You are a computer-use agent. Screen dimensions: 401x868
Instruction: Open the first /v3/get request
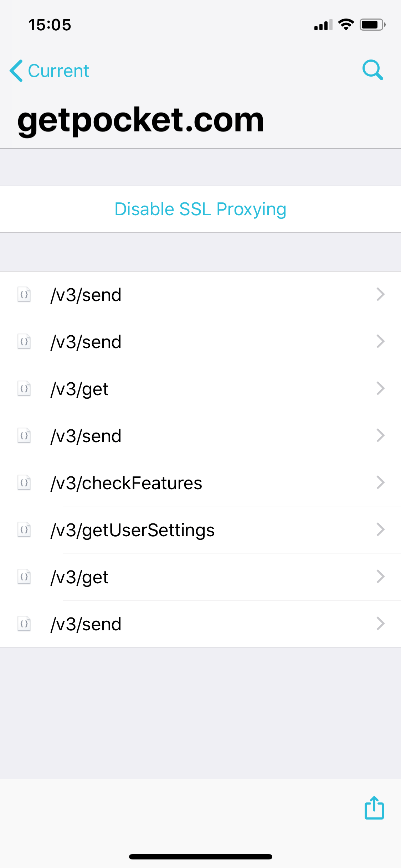pos(200,389)
